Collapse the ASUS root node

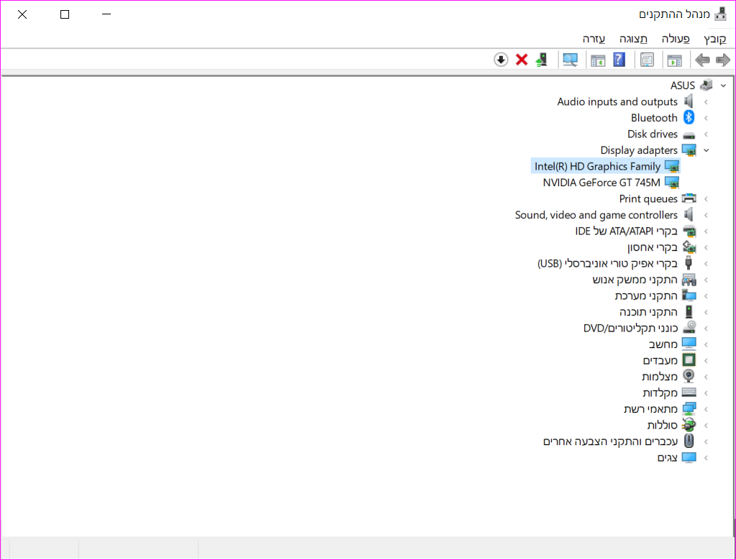pos(723,86)
